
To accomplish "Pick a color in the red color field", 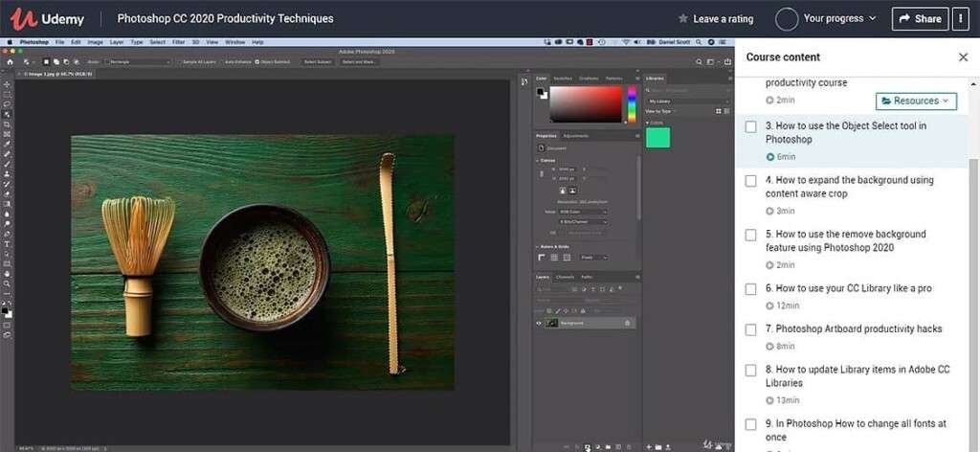I will coord(586,103).
